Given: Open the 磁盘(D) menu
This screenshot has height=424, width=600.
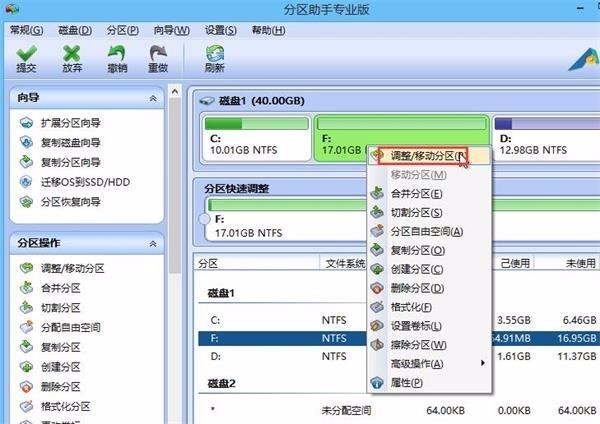Looking at the screenshot, I should [75, 30].
